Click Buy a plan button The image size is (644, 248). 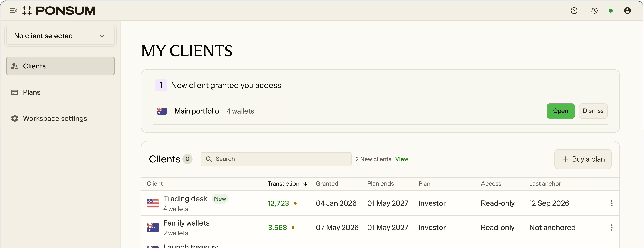(x=583, y=159)
